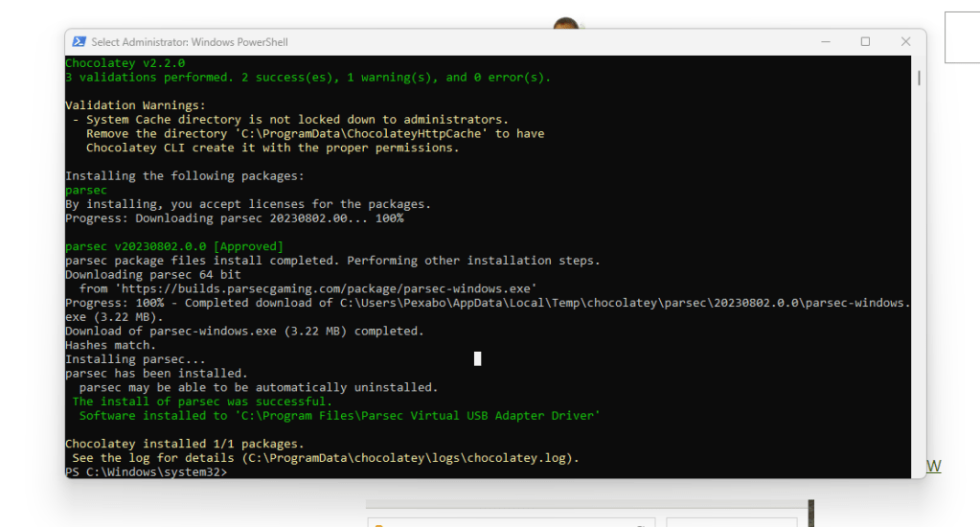Click the 'Hashes match.' line
Viewport: 980px width, 527px height.
(110, 346)
